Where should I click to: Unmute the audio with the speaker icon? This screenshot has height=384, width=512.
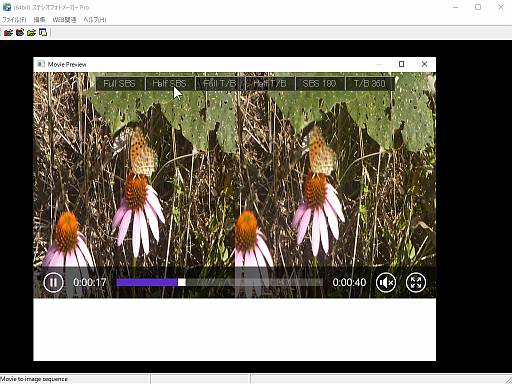coord(386,283)
